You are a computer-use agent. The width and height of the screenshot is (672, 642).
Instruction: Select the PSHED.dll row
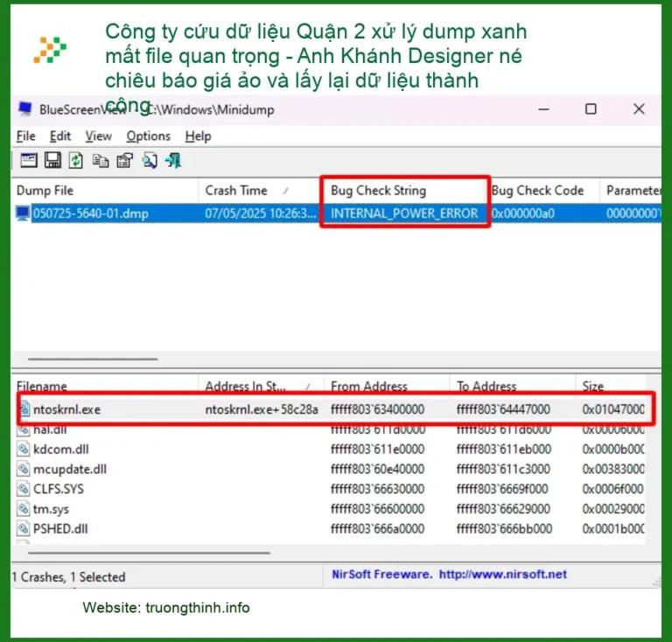click(330, 528)
